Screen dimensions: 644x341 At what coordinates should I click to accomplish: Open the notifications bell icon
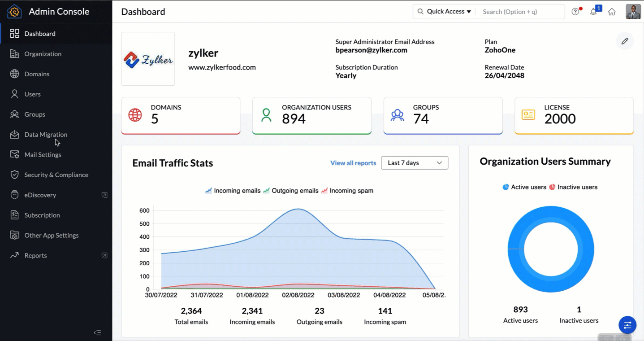(593, 12)
